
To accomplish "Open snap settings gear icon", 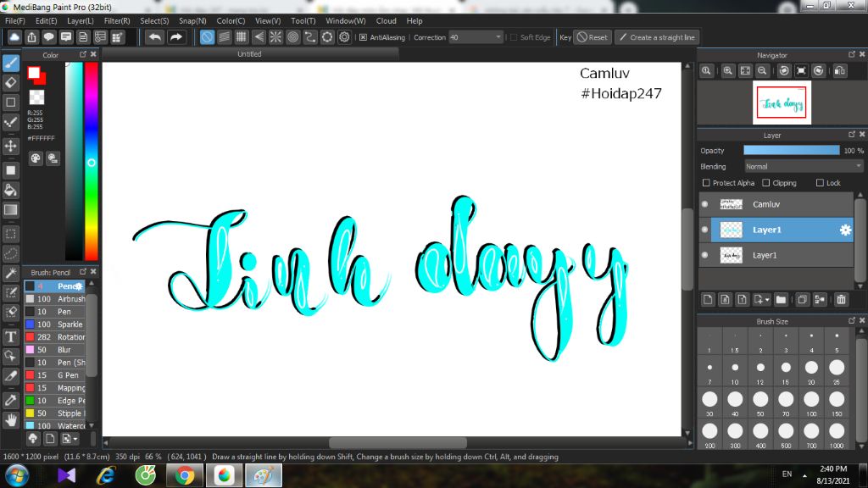I will (344, 37).
